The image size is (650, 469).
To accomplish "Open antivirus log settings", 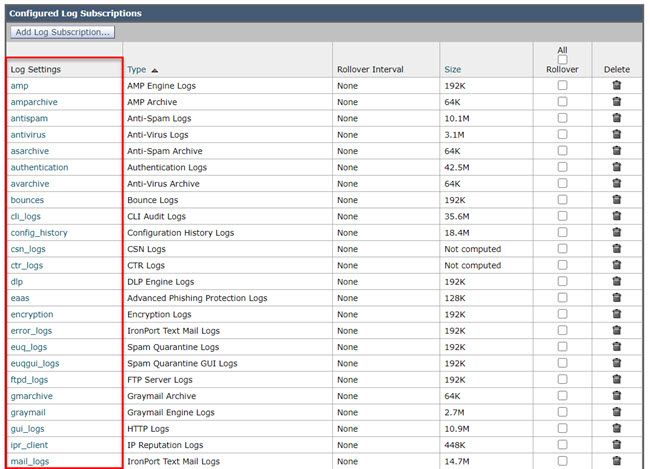I will (28, 135).
